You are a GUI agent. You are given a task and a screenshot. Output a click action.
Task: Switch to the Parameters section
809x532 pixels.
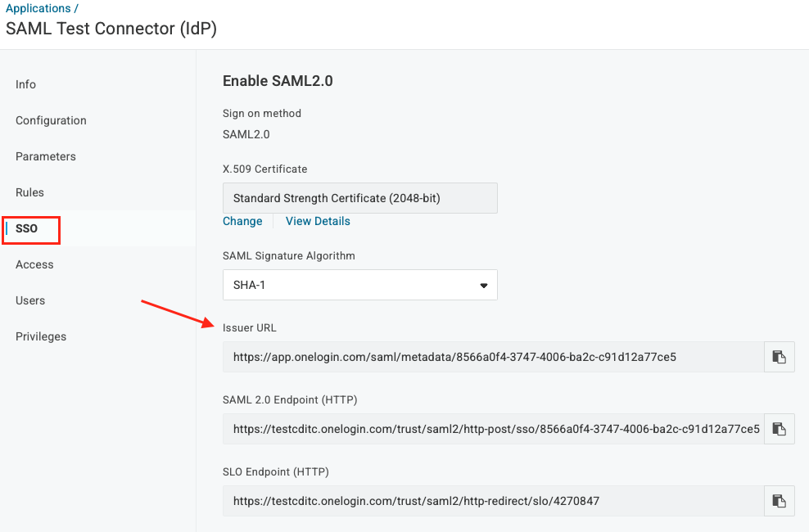46,156
